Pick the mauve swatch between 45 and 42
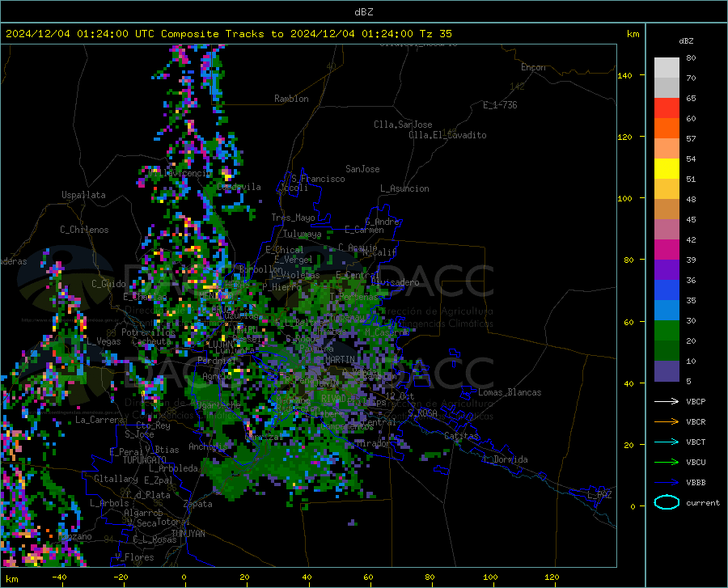The width and height of the screenshot is (728, 588). [667, 230]
